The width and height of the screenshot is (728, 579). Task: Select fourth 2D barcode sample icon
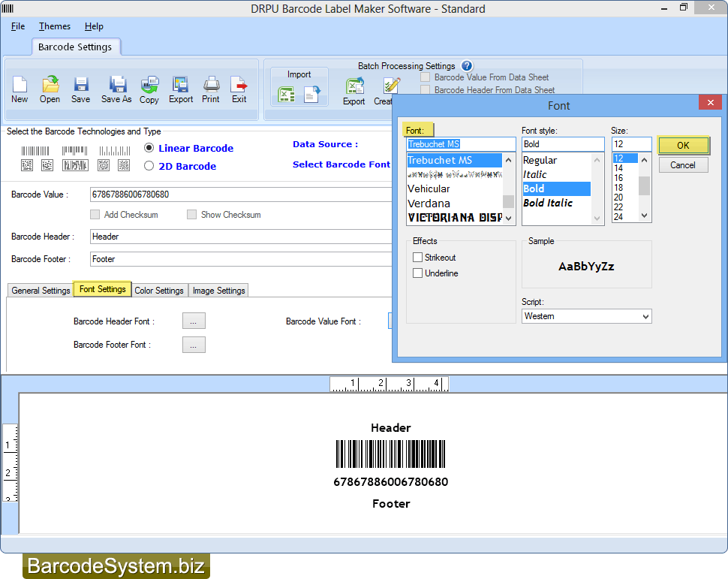point(104,165)
